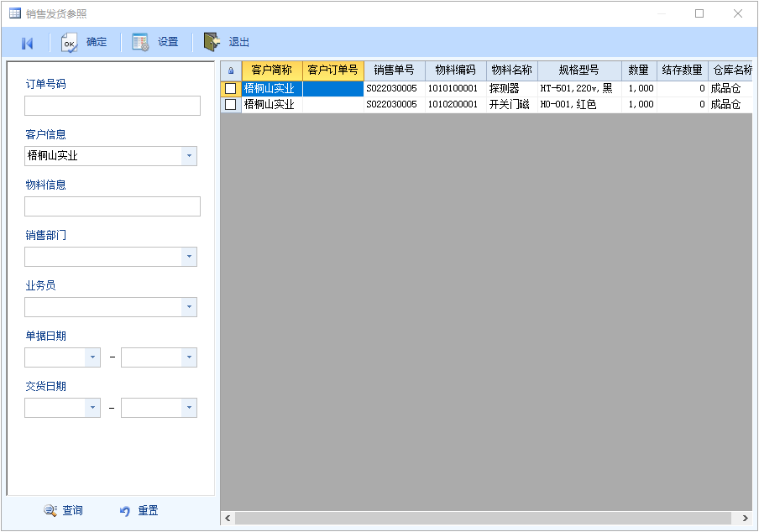Screen dimensions: 759x532
Task: Click the first-record navigation arrow icon
Action: tap(28, 43)
